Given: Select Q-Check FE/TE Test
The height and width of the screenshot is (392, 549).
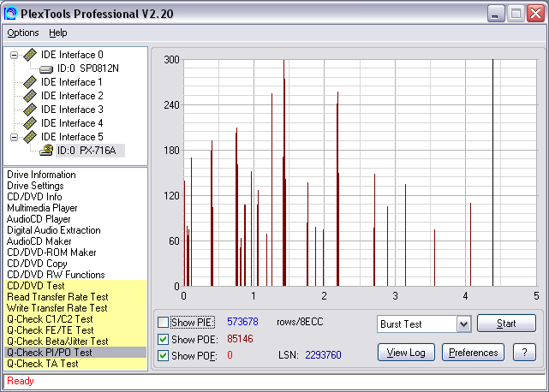Looking at the screenshot, I should [75, 330].
